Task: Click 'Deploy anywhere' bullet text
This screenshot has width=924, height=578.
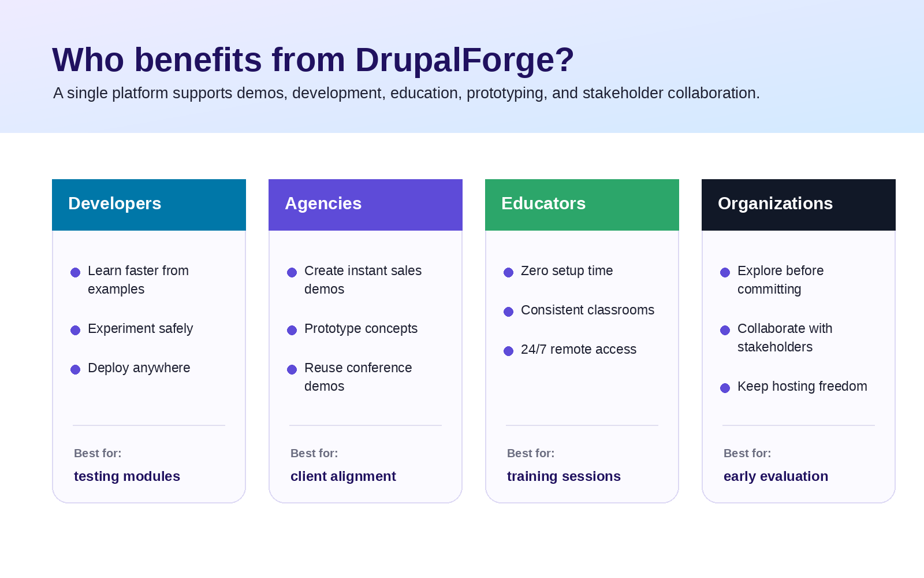Action: click(139, 368)
